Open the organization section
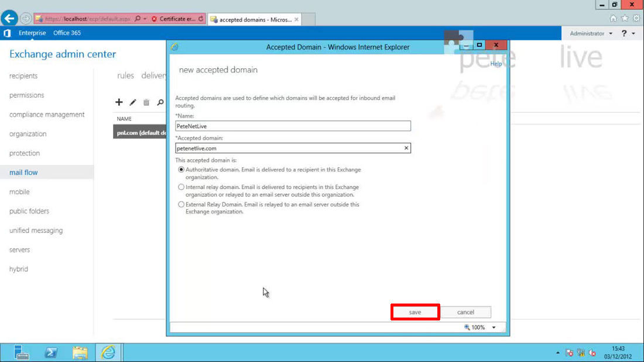Viewport: 644px width, 362px height. (28, 134)
